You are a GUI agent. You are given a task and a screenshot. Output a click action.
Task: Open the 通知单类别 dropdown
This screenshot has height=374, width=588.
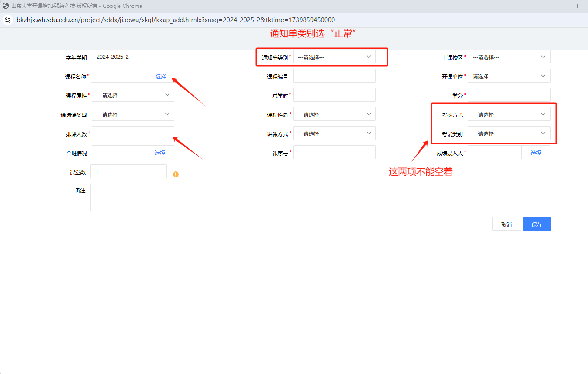tap(334, 57)
